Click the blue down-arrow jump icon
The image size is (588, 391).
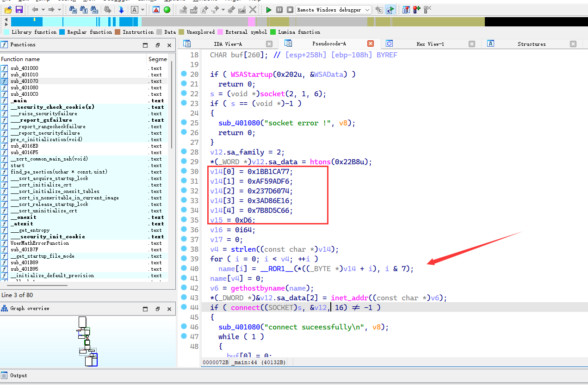coord(121,10)
